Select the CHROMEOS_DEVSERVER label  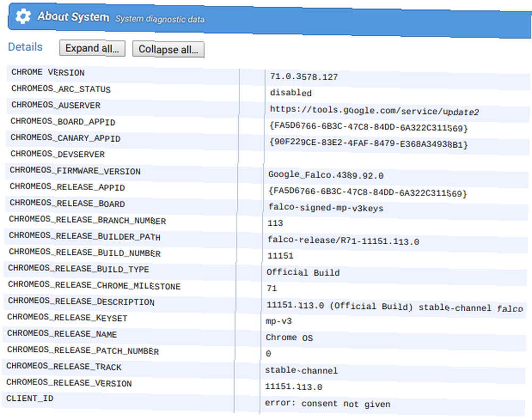pos(57,154)
